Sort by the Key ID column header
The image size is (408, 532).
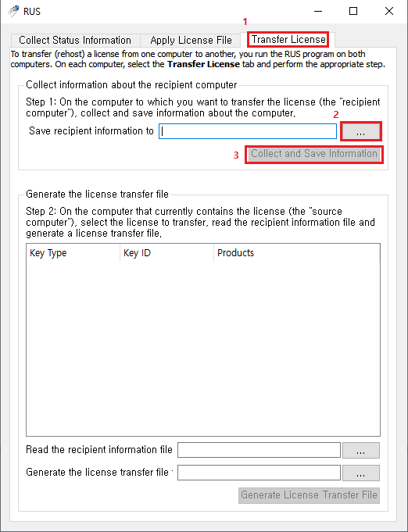[166, 253]
